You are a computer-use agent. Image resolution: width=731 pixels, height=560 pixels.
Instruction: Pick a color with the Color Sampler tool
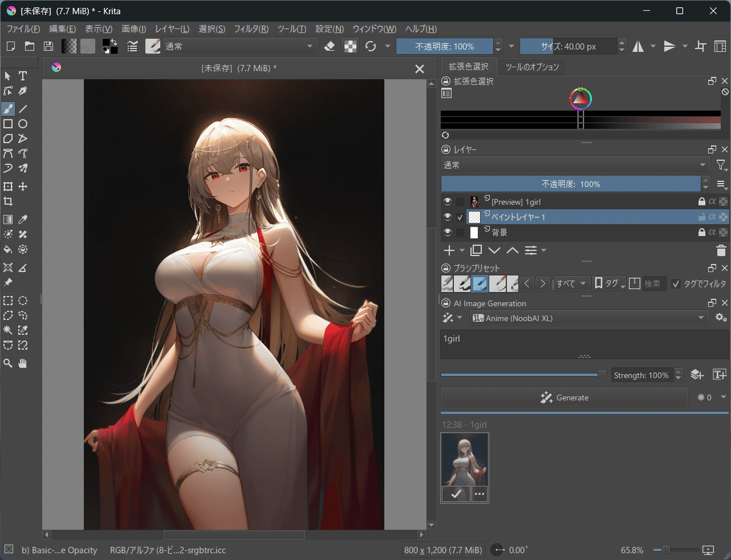(23, 219)
